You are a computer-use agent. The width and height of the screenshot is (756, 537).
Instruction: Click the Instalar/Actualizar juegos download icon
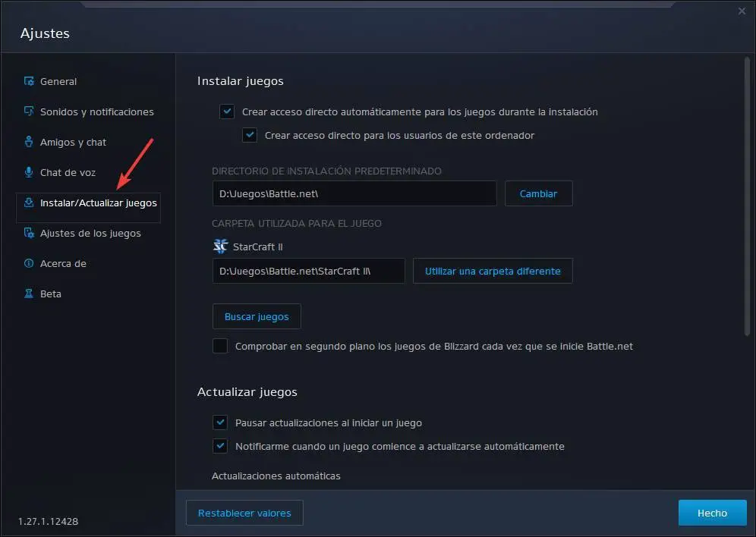30,203
